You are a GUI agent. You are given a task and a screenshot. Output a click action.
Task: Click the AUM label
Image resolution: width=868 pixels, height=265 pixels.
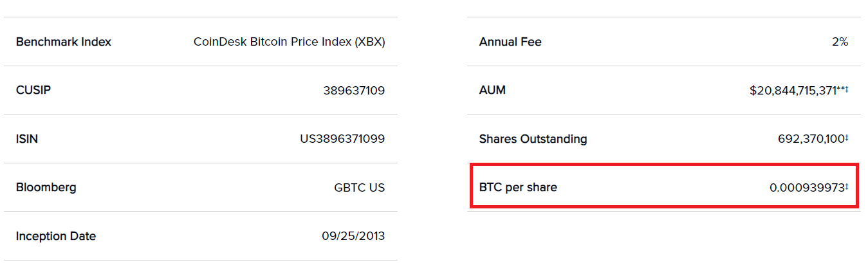click(492, 90)
